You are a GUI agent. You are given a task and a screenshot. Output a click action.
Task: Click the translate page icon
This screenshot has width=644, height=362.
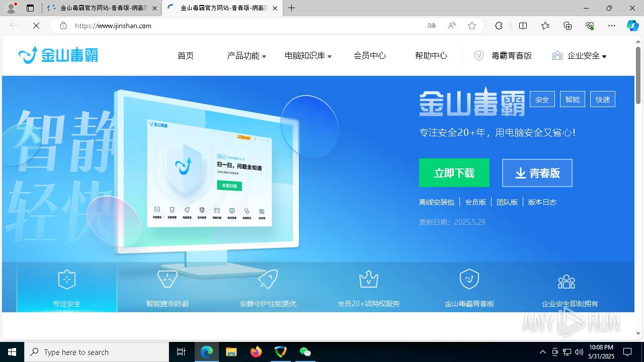432,26
